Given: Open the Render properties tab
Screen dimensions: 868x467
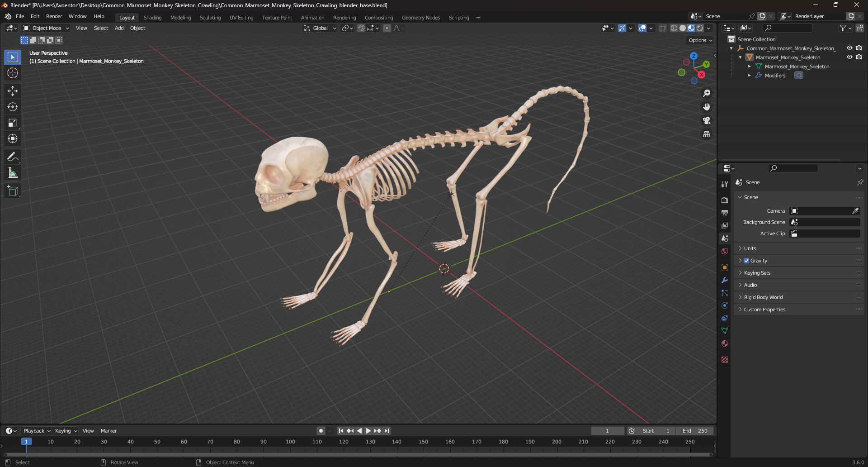Looking at the screenshot, I should 725,200.
